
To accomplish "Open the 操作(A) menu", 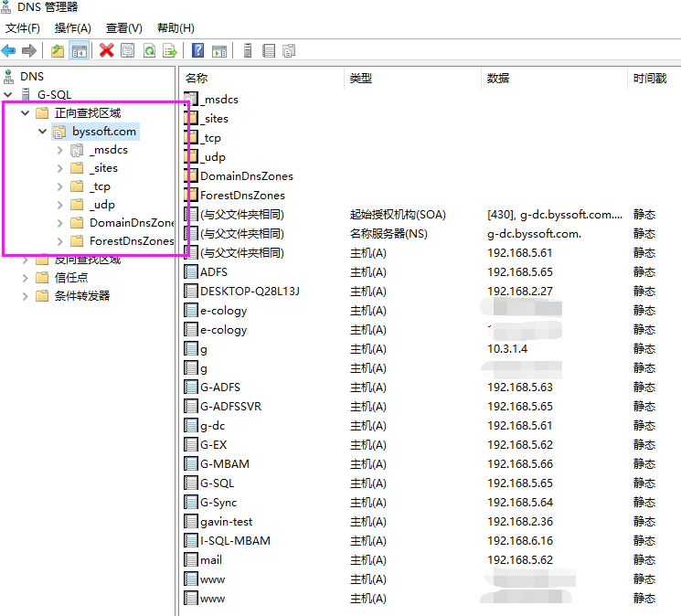I will [x=72, y=28].
